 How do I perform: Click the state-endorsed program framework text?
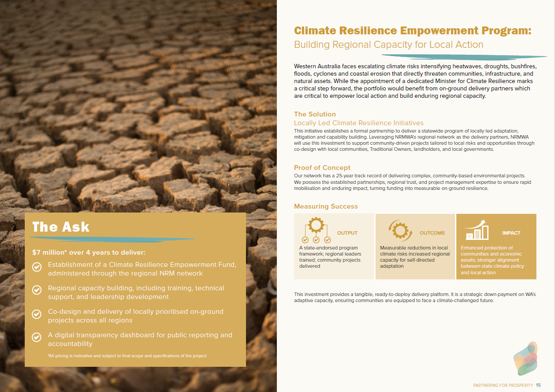[x=330, y=257]
